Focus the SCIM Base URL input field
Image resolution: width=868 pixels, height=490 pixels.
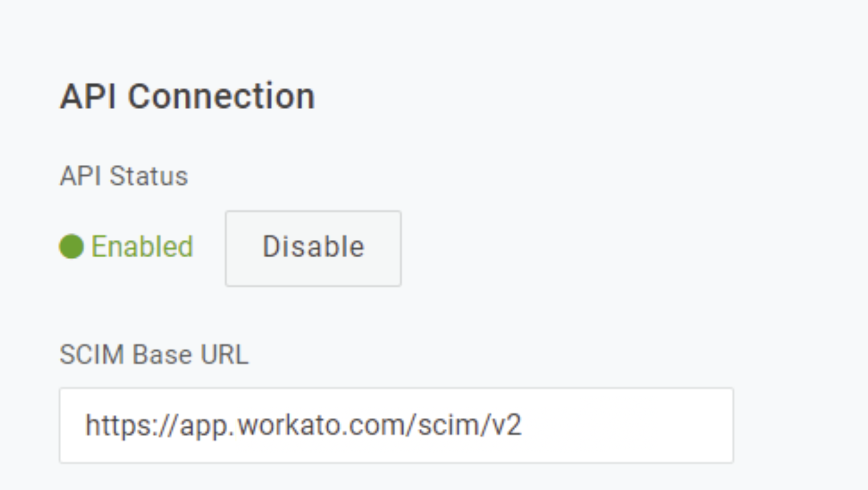pyautogui.click(x=396, y=425)
